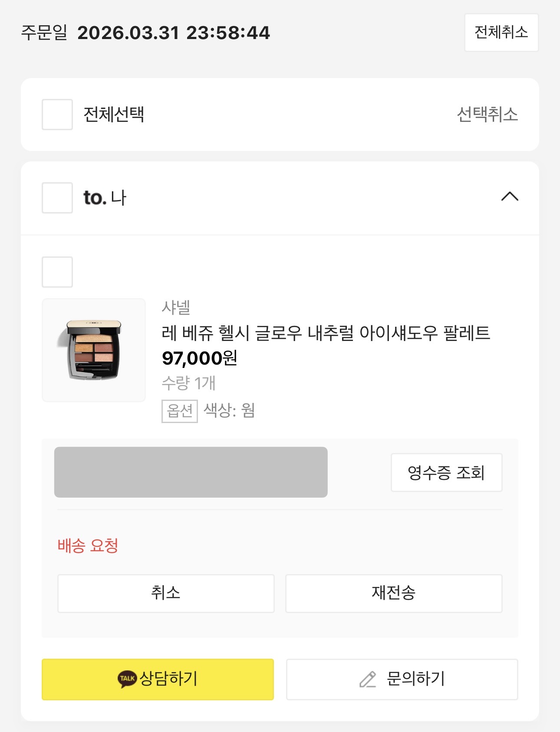
Task: Click the pencil icon in 문의하기
Action: (x=368, y=679)
